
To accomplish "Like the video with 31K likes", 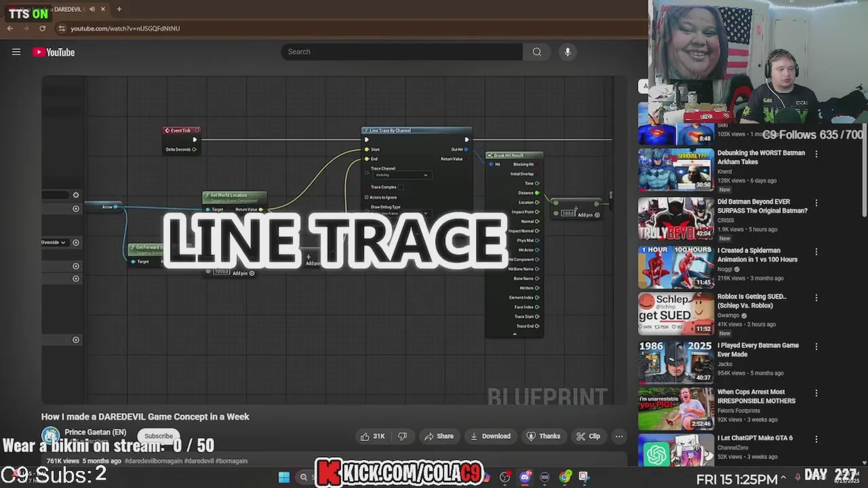I will pyautogui.click(x=372, y=436).
